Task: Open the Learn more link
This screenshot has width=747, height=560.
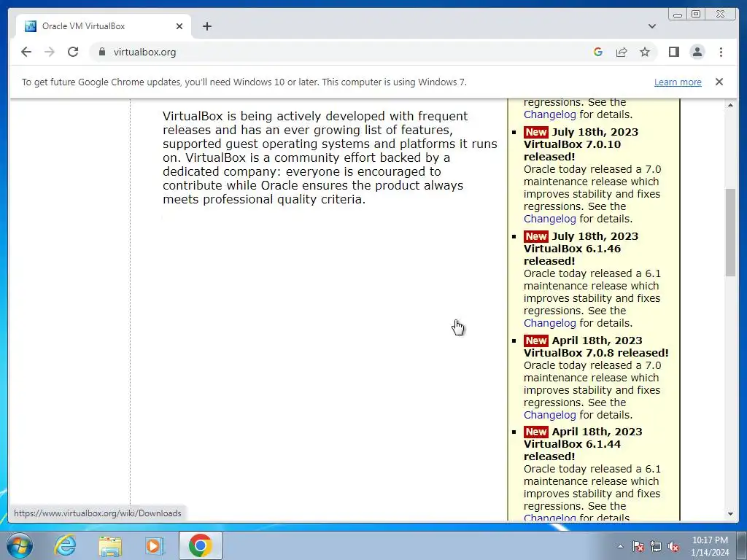Action: [x=678, y=82]
